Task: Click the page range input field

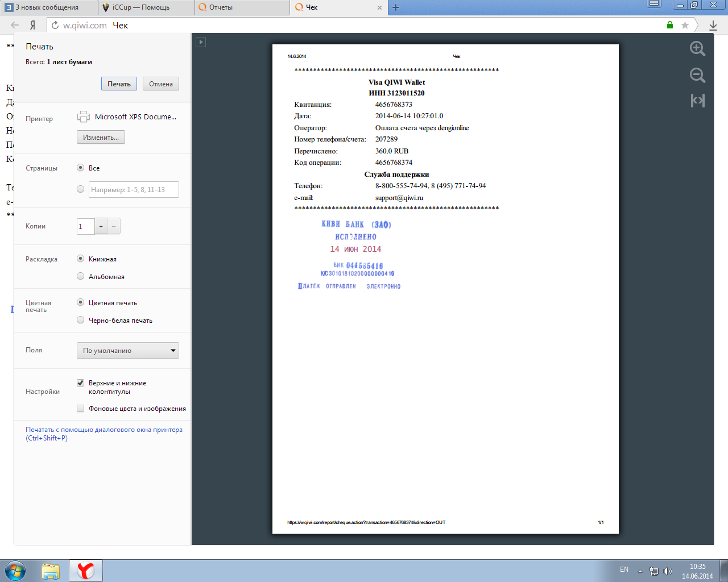Action: pyautogui.click(x=134, y=189)
